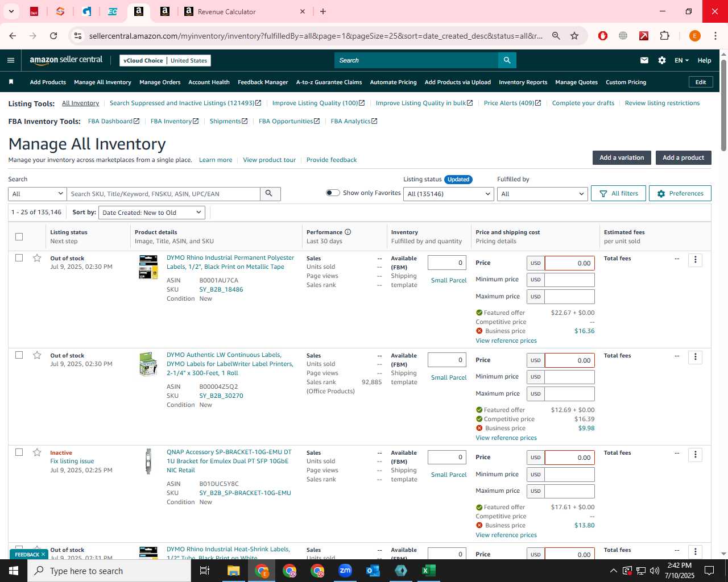
Task: Open Outlook from the taskbar
Action: coord(373,571)
